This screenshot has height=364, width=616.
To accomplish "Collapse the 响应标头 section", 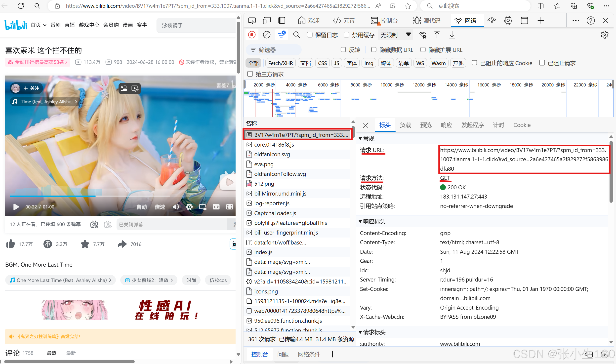I will pos(360,221).
